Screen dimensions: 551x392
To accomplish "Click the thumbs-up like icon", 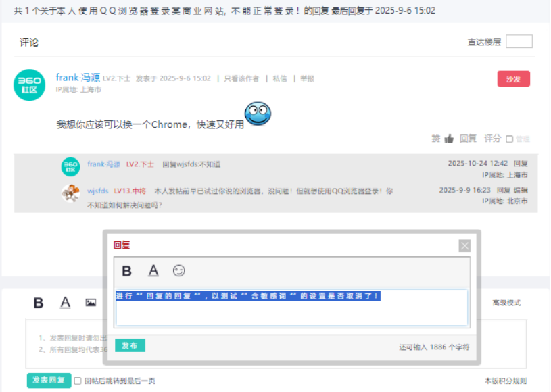I will click(449, 139).
